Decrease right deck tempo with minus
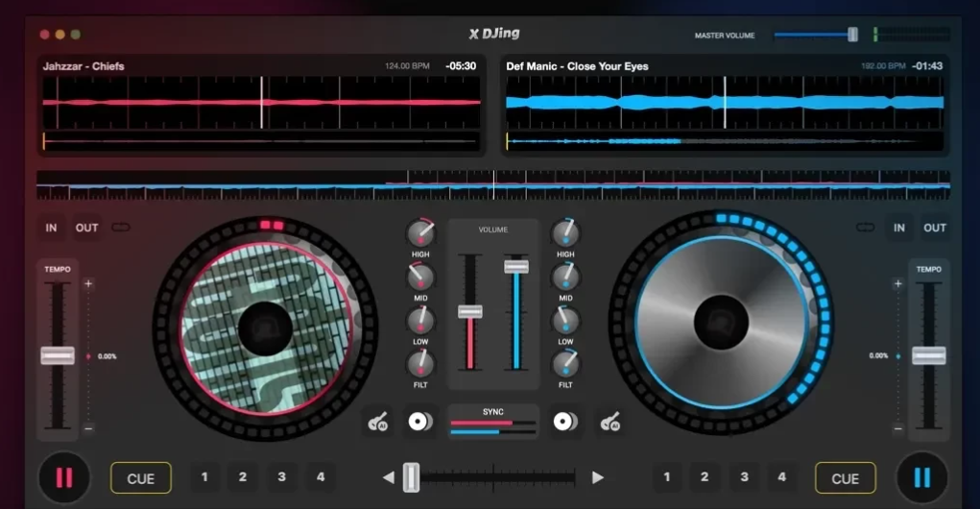This screenshot has width=980, height=509. coord(898,428)
